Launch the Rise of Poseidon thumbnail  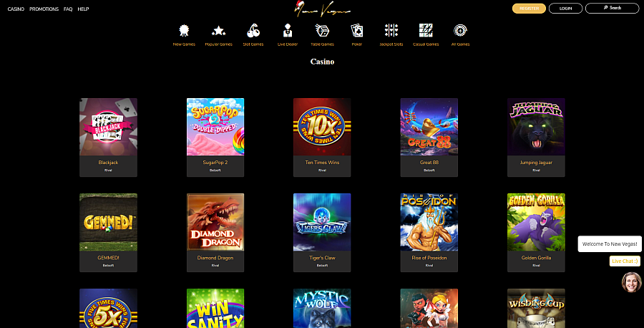coord(429,222)
